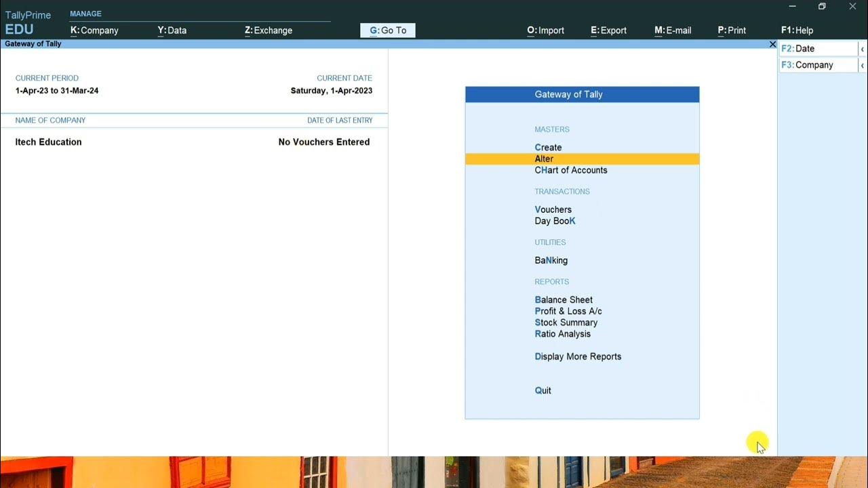The width and height of the screenshot is (868, 488).
Task: Open the Day Book
Action: 555,221
